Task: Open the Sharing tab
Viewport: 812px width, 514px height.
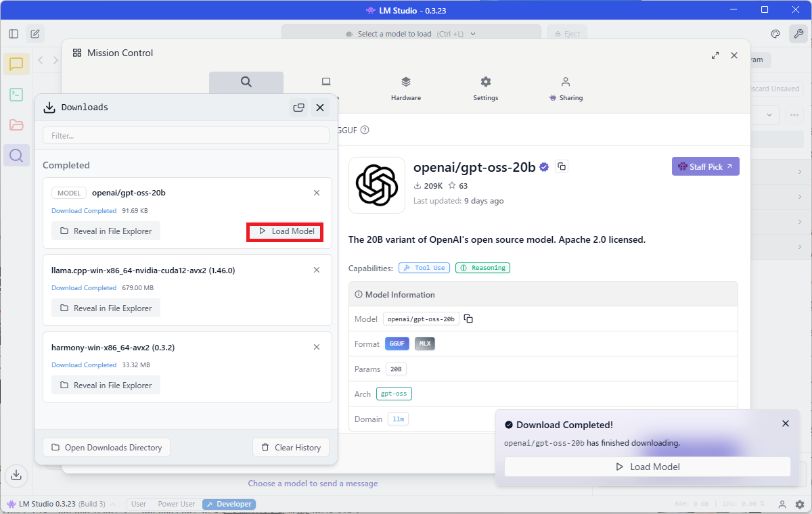Action: point(566,88)
